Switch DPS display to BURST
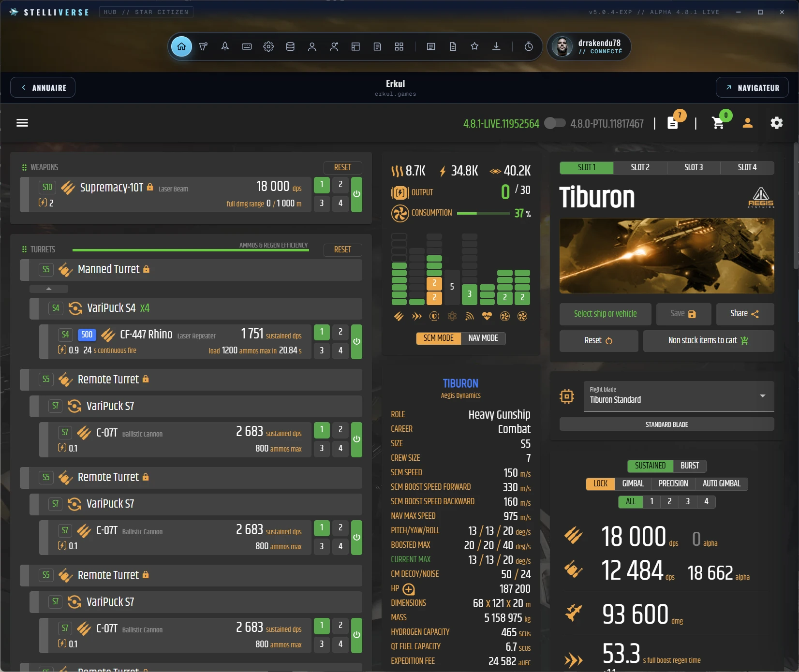Image resolution: width=799 pixels, height=672 pixels. click(x=690, y=466)
